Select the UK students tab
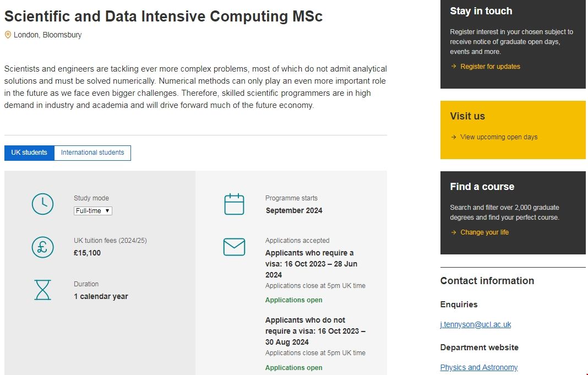The image size is (588, 375). point(29,153)
